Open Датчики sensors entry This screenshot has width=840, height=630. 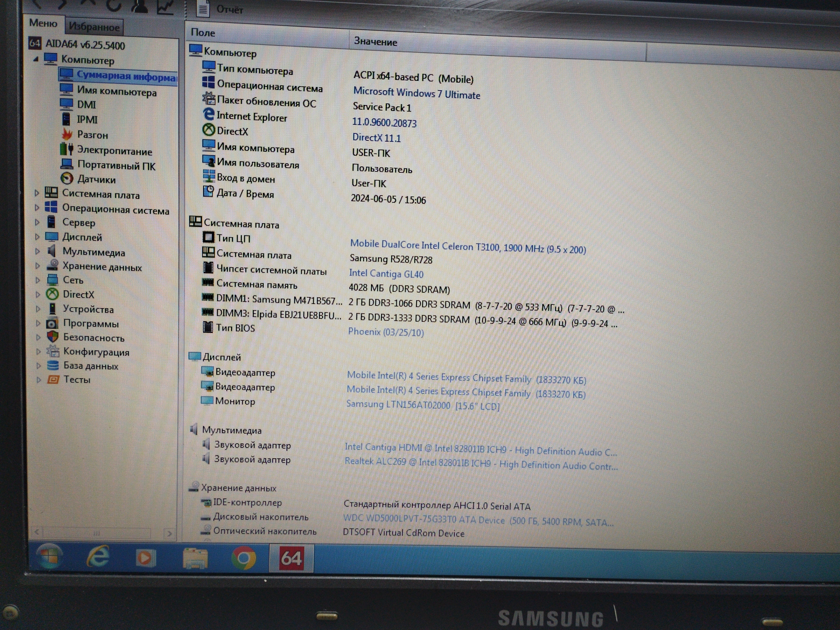coord(96,179)
